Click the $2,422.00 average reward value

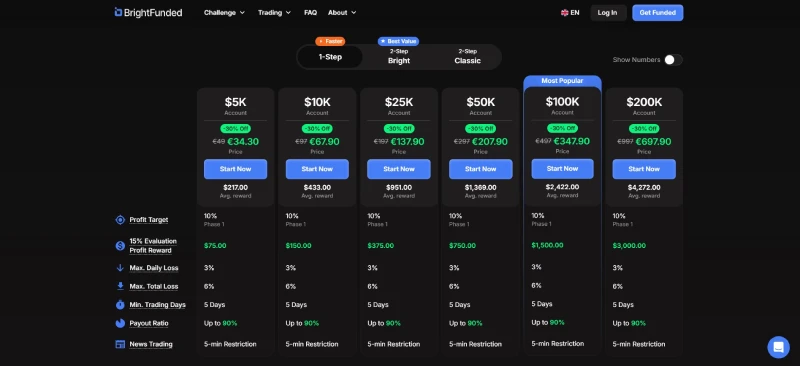(x=562, y=187)
